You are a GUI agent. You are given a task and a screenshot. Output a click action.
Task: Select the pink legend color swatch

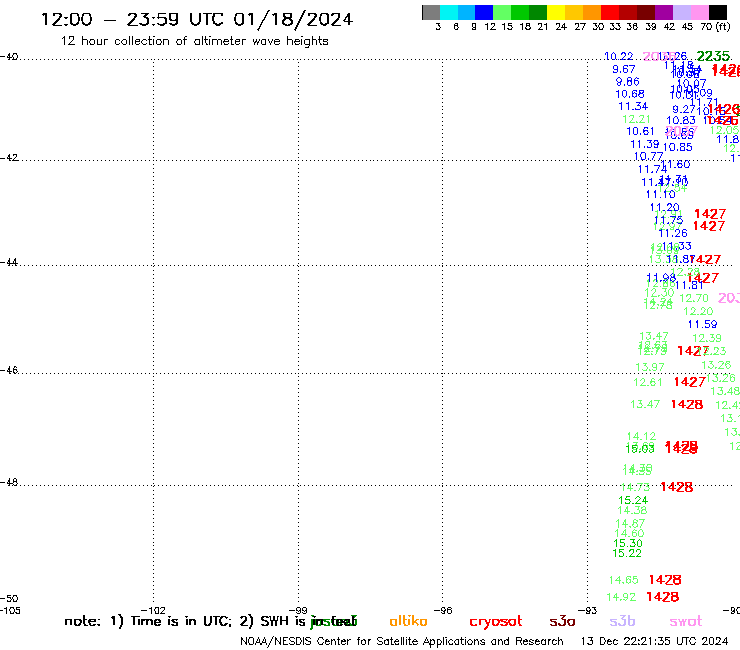[700, 12]
